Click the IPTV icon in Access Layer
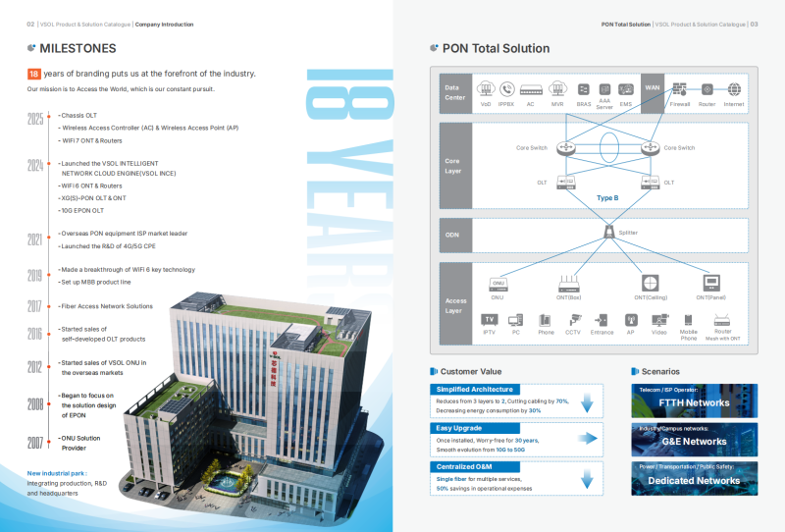 pos(489,320)
